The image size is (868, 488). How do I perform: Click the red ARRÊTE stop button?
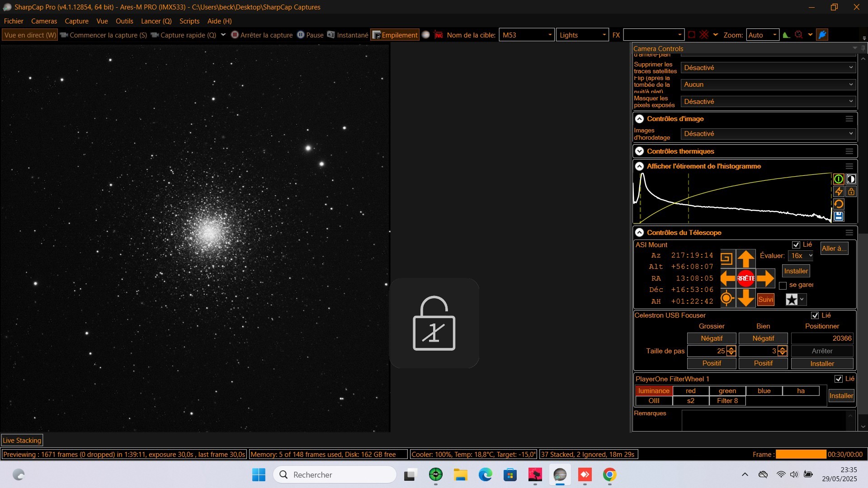[x=746, y=278]
